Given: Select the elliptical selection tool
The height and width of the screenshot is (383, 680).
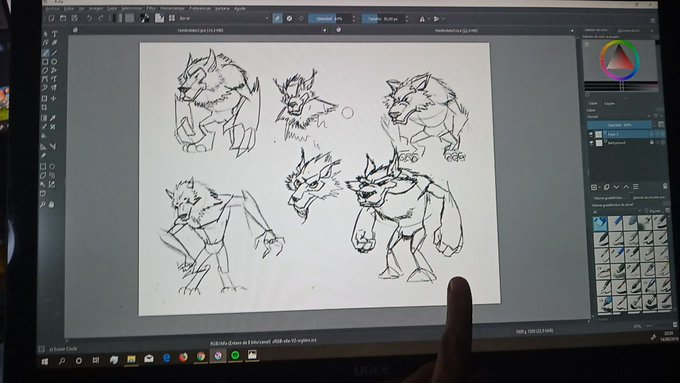Looking at the screenshot, I should (x=52, y=167).
